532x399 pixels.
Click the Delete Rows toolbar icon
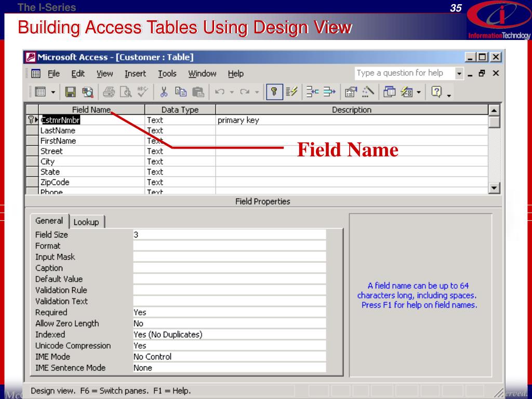pyautogui.click(x=329, y=91)
